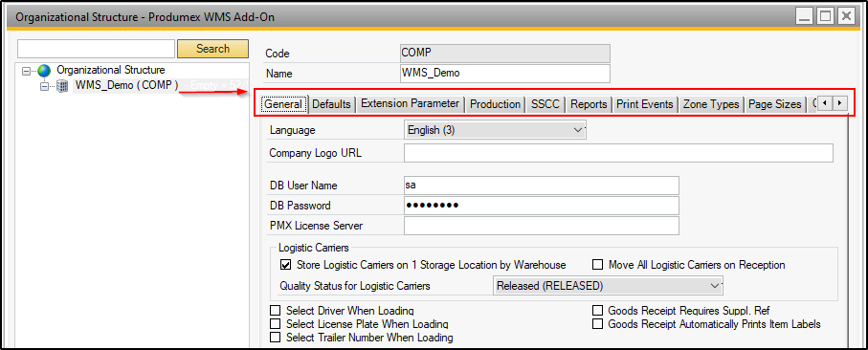Collapse the WMS_Demo company node
Viewport: 868px width, 350px height.
tap(44, 86)
